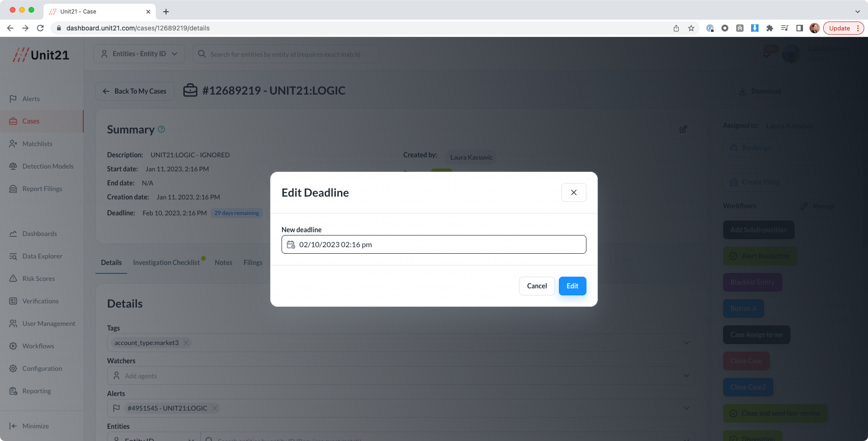This screenshot has width=868, height=441.
Task: Reload the page
Action: click(40, 28)
